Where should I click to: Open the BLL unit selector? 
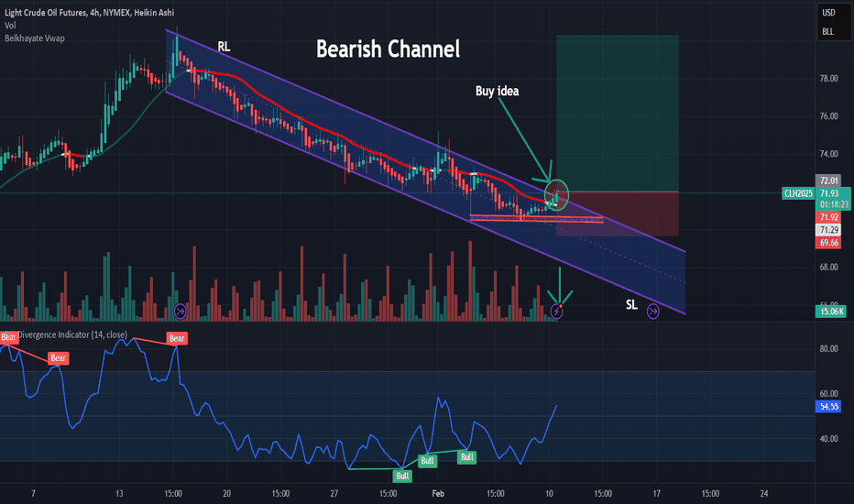(827, 31)
